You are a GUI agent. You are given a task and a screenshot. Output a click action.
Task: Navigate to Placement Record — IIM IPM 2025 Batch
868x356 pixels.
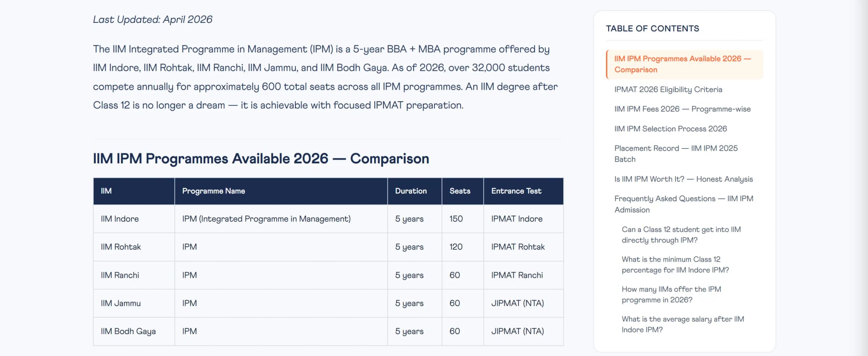pos(676,154)
